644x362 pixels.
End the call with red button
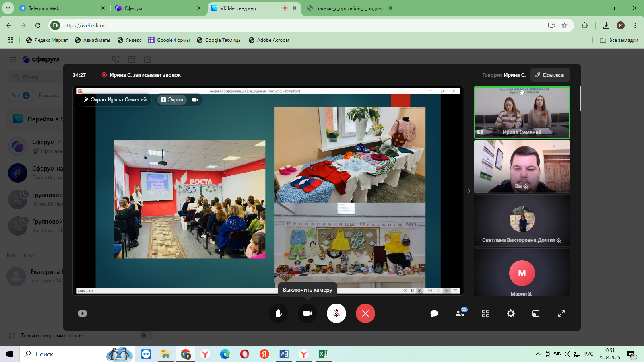pos(365,313)
